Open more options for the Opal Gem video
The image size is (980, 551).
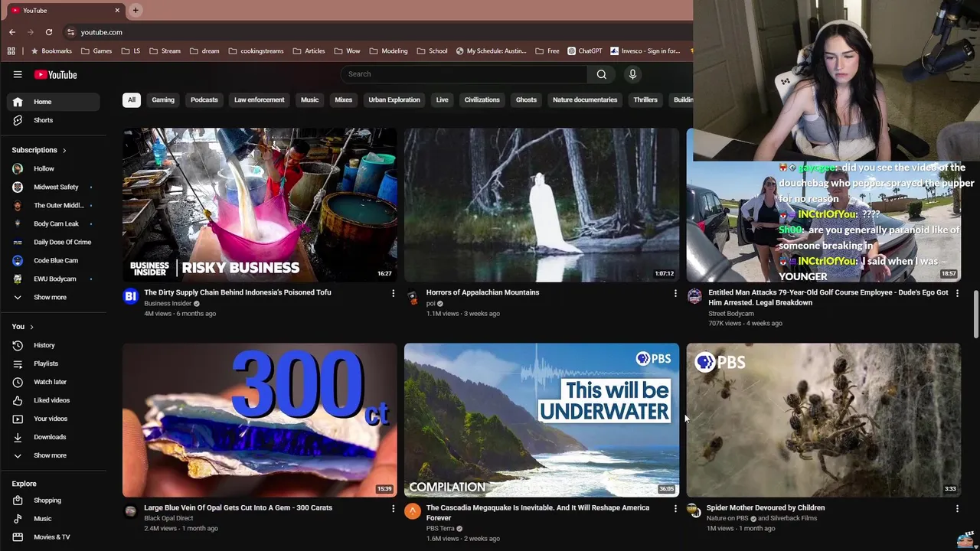pos(393,508)
